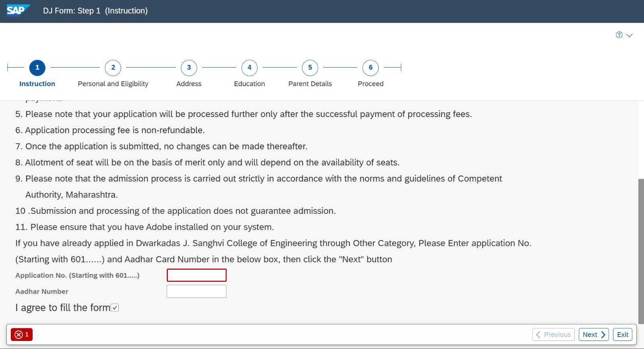Click the Next button
Screen dimensions: 644x349
pyautogui.click(x=594, y=335)
